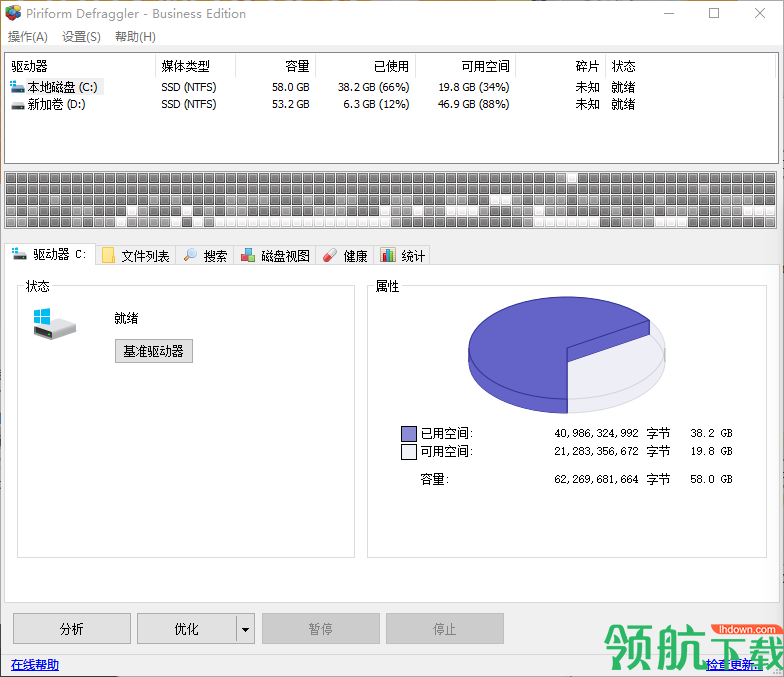Screen dimensions: 784x677
Task: Click the 38.2 GB (66%) used cell
Action: click(374, 87)
